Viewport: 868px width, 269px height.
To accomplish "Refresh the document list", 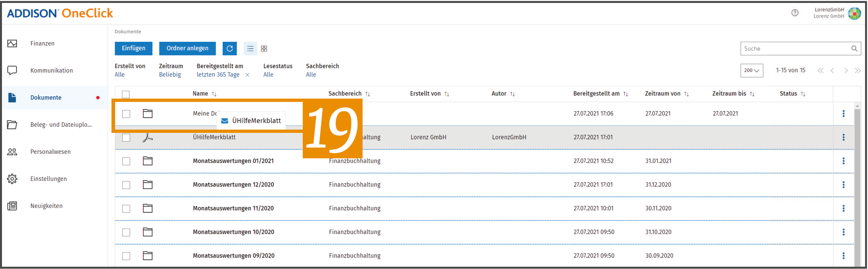I will 230,49.
